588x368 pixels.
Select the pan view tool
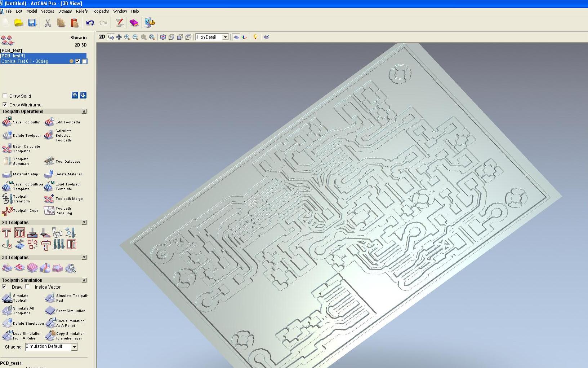coord(119,37)
